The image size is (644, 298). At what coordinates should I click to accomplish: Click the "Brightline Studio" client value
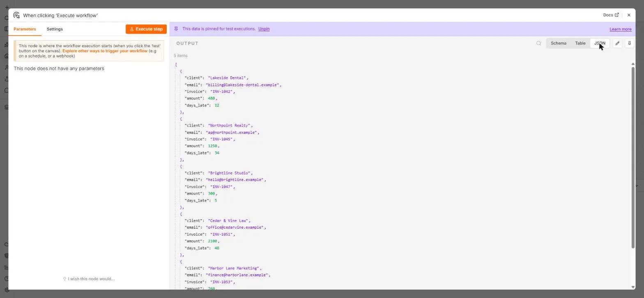[x=229, y=173]
